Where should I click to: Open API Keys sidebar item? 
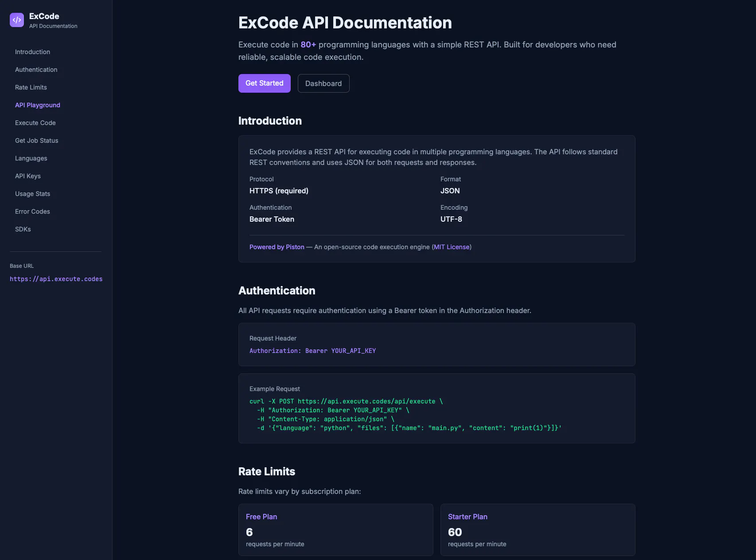(27, 176)
